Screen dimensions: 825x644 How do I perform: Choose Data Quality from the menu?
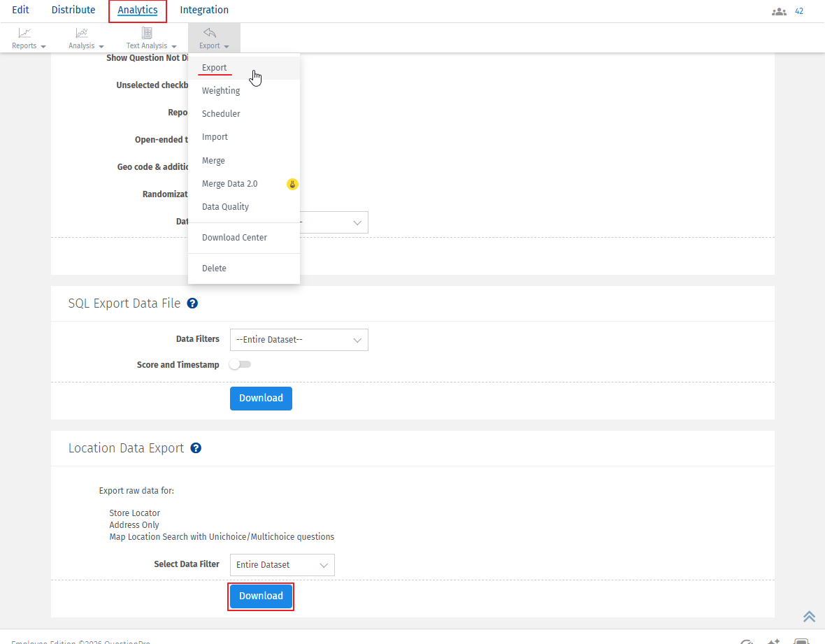tap(225, 207)
